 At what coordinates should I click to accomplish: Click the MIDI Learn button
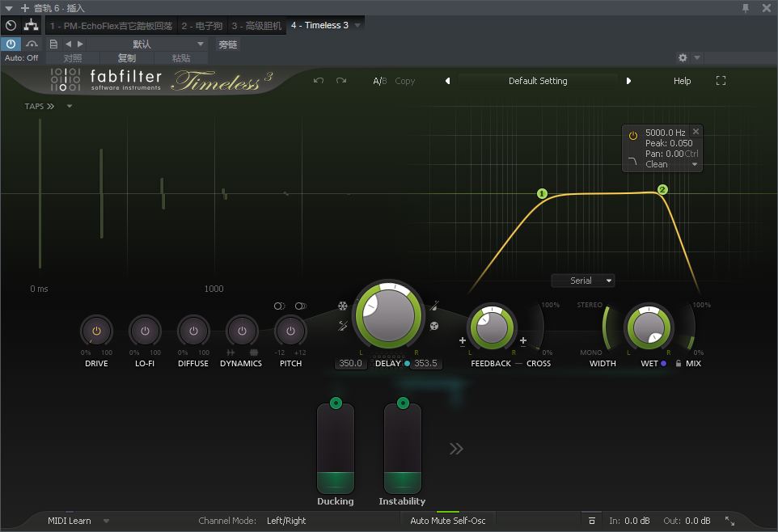[x=69, y=521]
